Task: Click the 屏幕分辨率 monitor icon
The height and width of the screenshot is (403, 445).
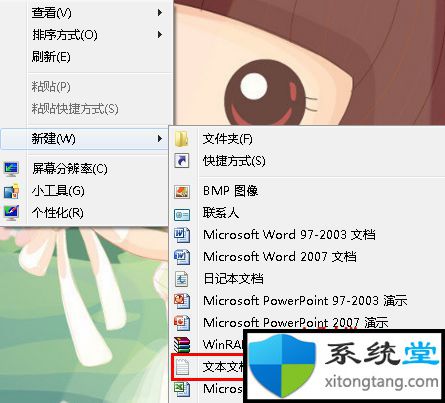Action: 11,169
